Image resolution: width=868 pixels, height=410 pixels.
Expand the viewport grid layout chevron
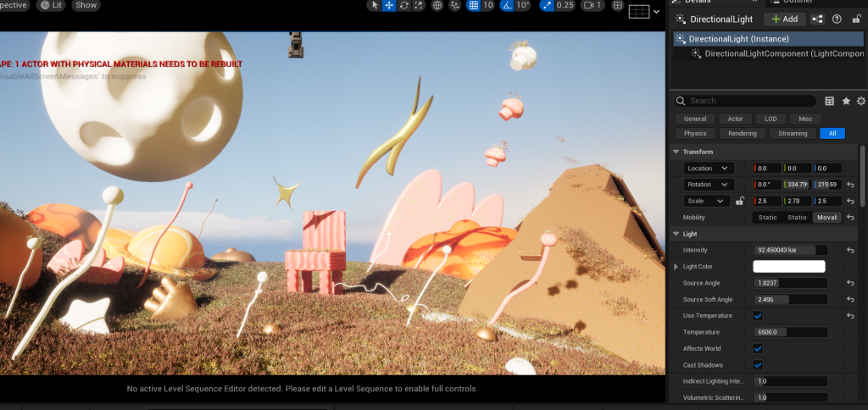(x=657, y=12)
